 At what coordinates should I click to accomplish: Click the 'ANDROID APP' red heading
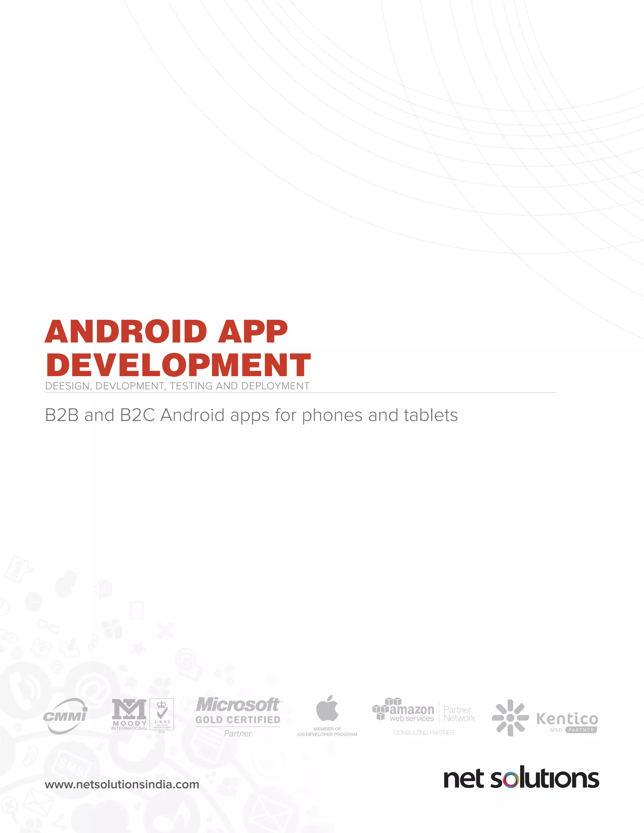(166, 331)
